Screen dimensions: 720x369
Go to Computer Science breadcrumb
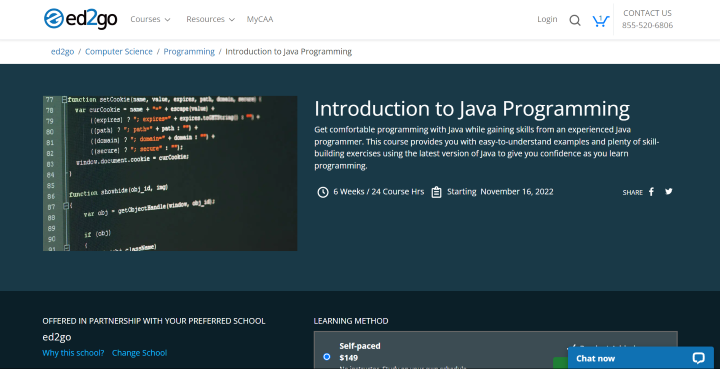(x=118, y=51)
